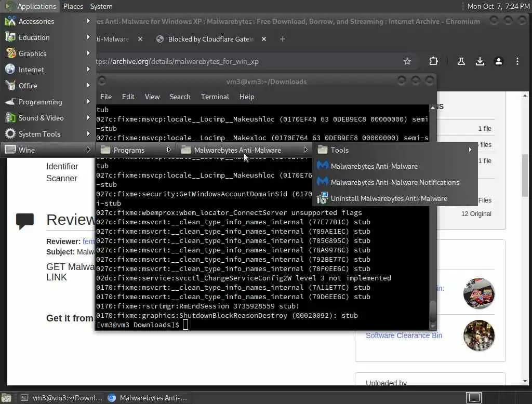Open Chromium extensions puzzle icon
The height and width of the screenshot is (404, 532).
tap(433, 61)
